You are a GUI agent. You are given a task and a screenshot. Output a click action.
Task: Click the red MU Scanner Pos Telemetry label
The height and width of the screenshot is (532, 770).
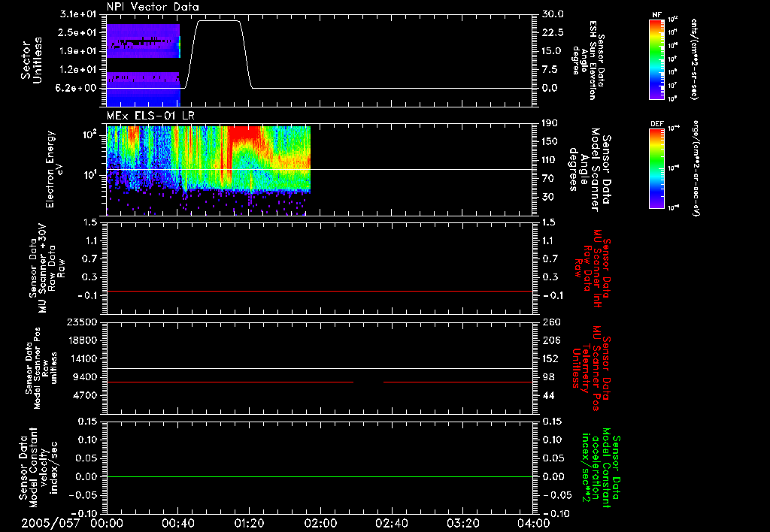tap(592, 368)
